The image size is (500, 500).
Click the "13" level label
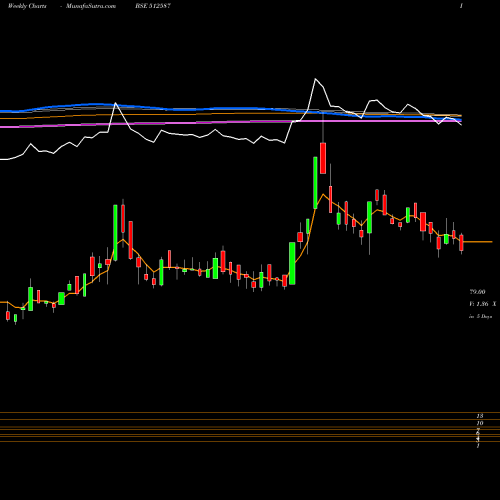[480, 416]
